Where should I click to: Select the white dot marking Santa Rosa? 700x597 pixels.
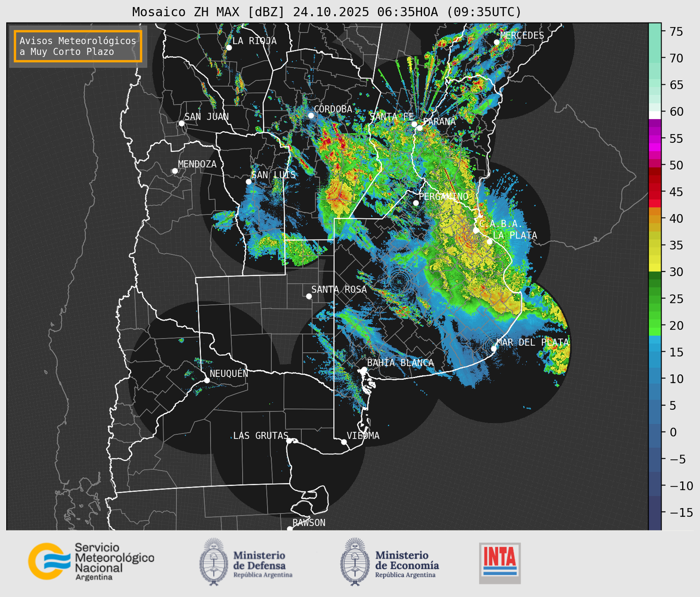[309, 296]
